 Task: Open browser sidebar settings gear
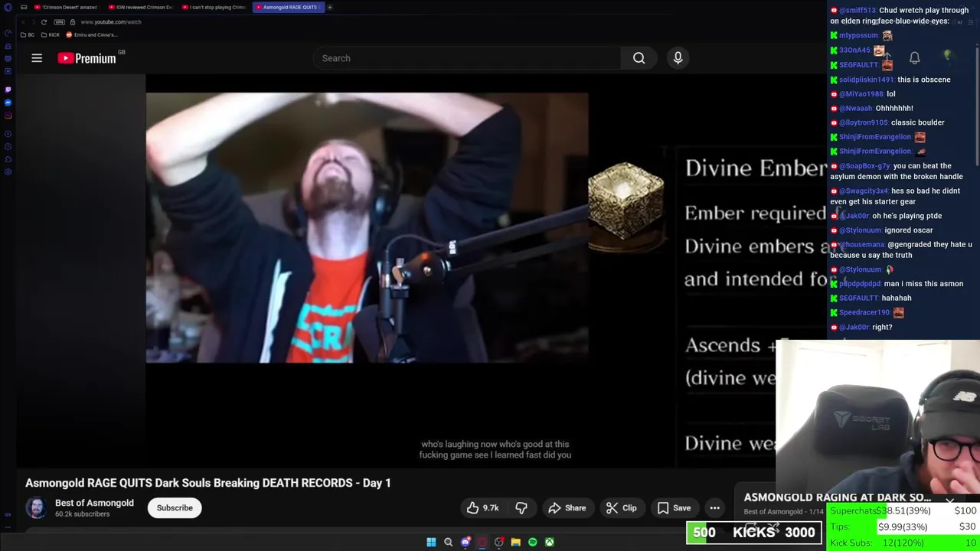pyautogui.click(x=8, y=172)
